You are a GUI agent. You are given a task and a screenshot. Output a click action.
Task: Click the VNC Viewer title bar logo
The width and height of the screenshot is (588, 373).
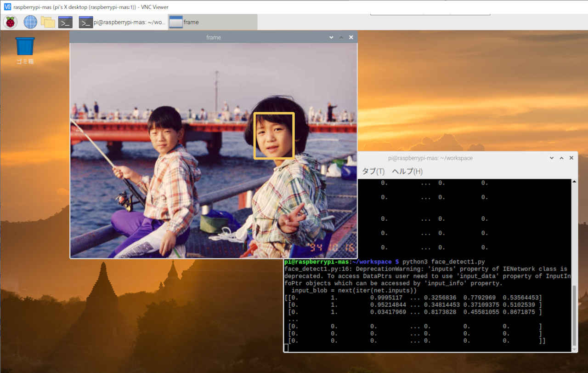pyautogui.click(x=7, y=7)
